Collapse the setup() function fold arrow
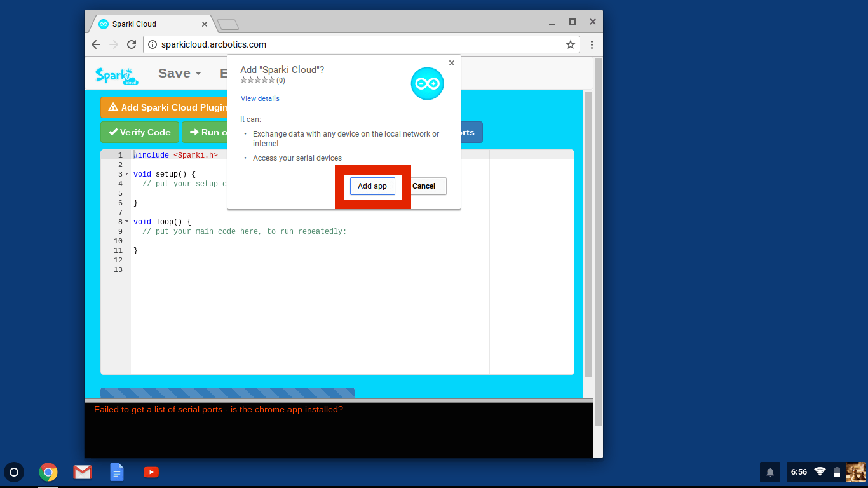The height and width of the screenshot is (488, 868). tap(127, 174)
